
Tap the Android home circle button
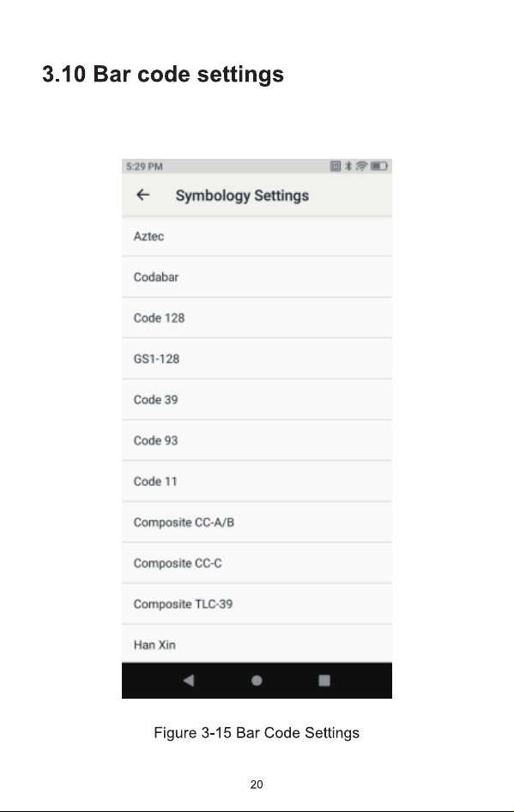tap(257, 681)
